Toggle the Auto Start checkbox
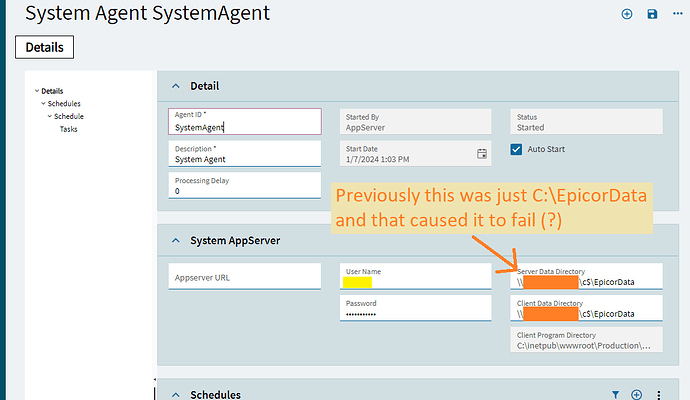 tap(516, 149)
